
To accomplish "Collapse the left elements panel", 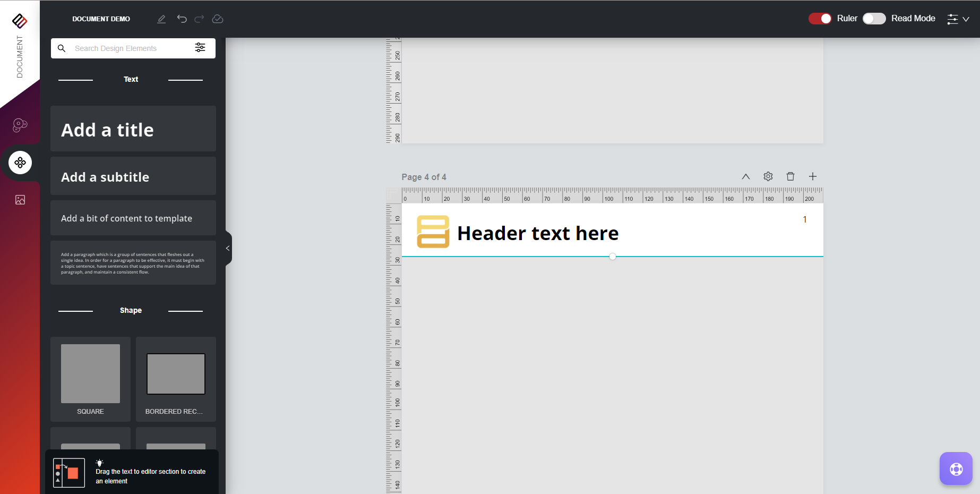I will pos(228,248).
